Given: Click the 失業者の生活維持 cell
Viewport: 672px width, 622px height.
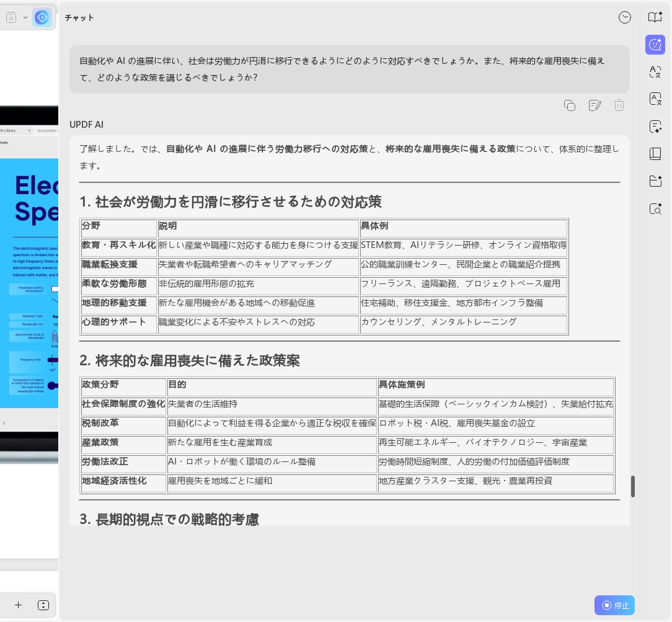Looking at the screenshot, I should (272, 405).
